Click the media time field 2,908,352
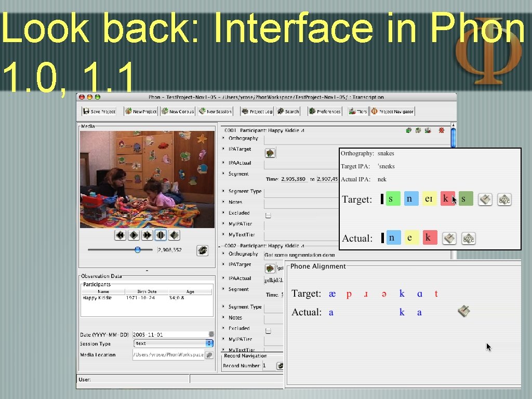The image size is (532, 399). [x=170, y=250]
